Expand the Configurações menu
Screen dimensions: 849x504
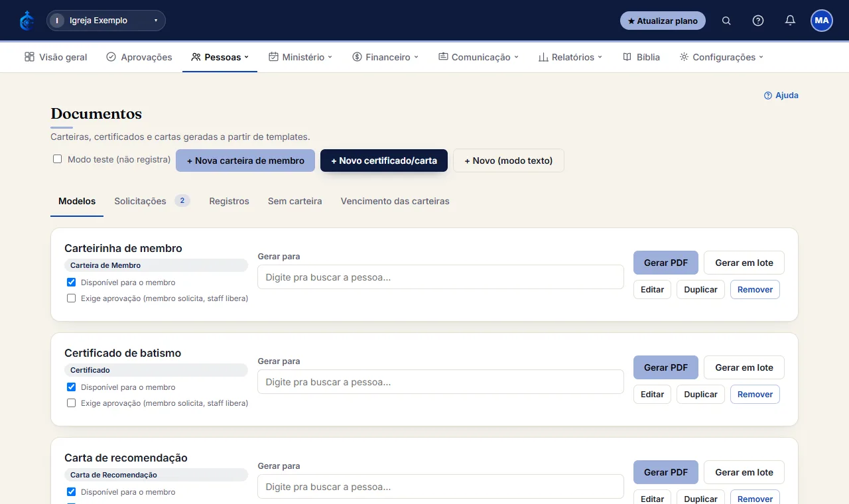tap(722, 57)
